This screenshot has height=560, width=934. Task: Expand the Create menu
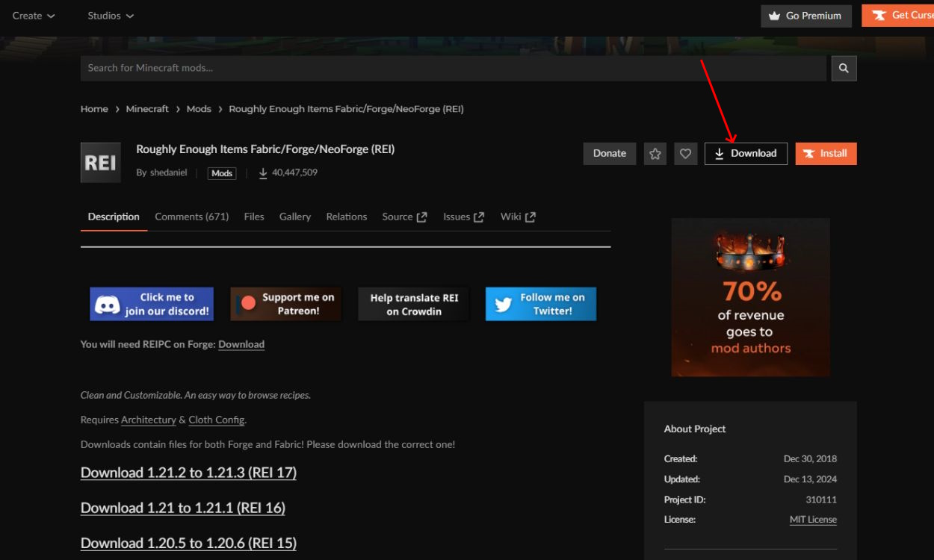[33, 15]
